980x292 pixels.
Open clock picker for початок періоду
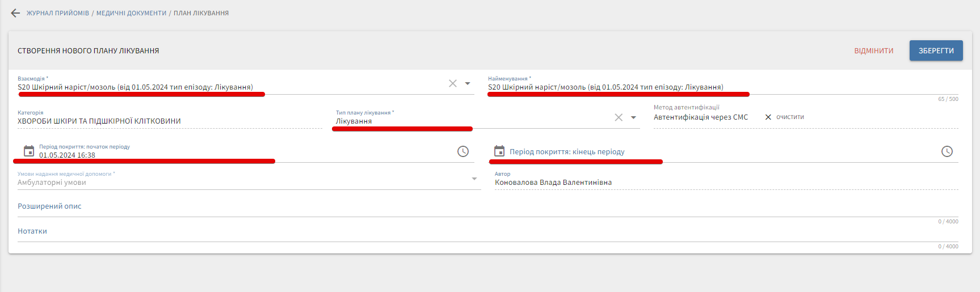(463, 151)
